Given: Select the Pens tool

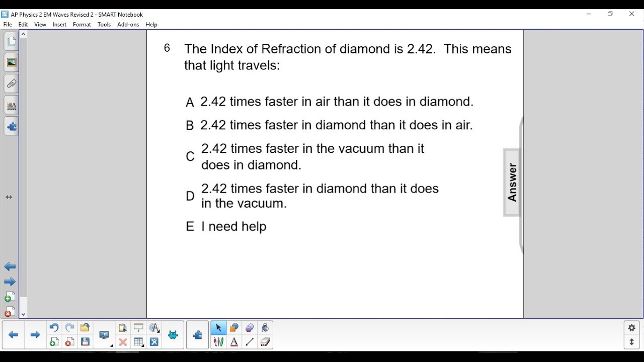Looking at the screenshot, I should click(218, 342).
